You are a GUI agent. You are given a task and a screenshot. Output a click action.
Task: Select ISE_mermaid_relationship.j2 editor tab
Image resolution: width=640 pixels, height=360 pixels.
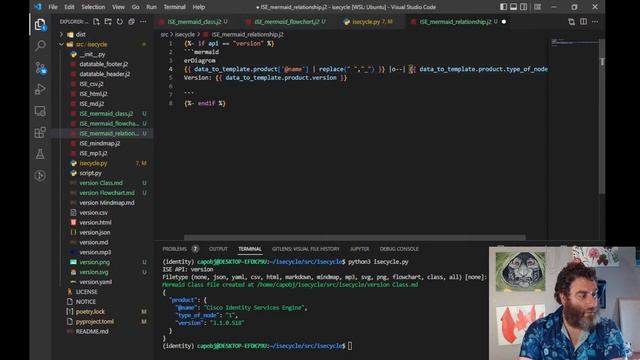tap(455, 22)
